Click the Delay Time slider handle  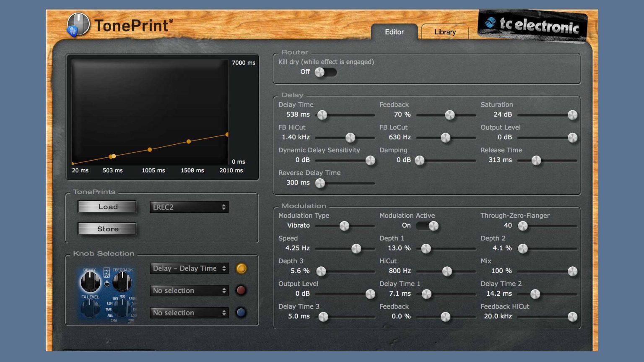[322, 115]
